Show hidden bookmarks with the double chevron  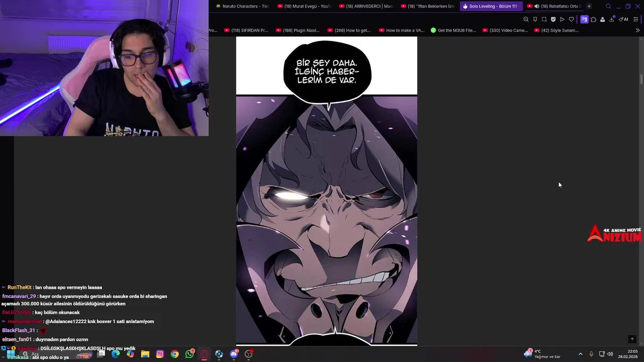[x=637, y=30]
